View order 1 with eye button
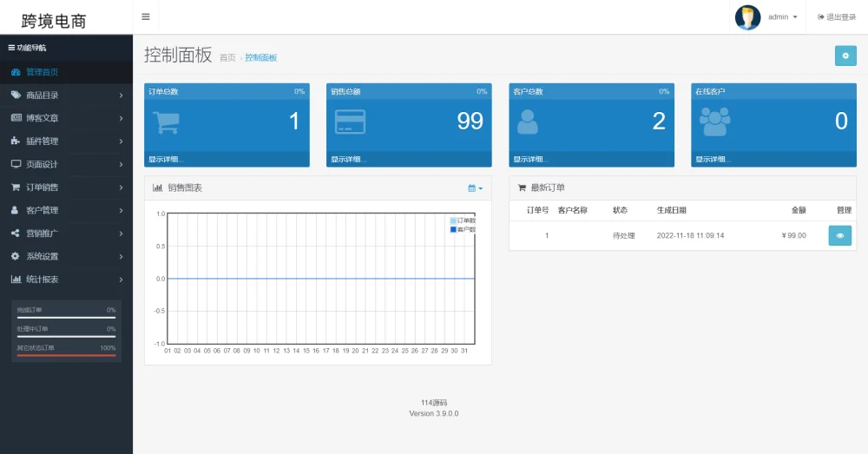 [839, 235]
